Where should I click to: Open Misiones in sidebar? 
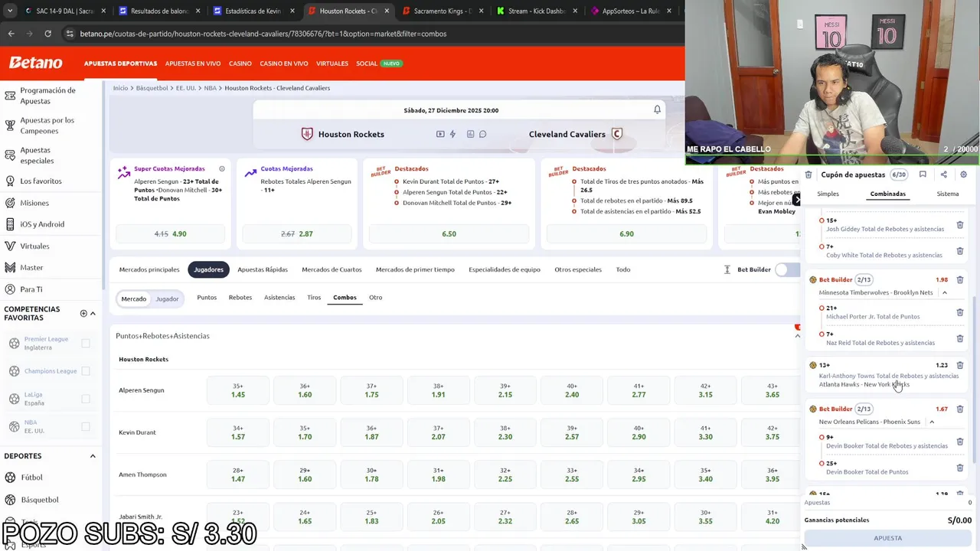point(34,203)
